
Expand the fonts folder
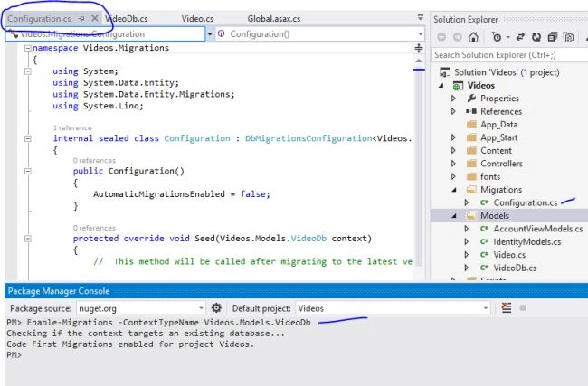tap(453, 176)
